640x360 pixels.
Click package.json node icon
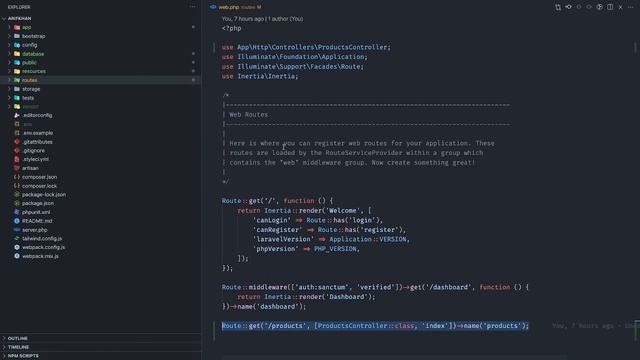pos(17,203)
